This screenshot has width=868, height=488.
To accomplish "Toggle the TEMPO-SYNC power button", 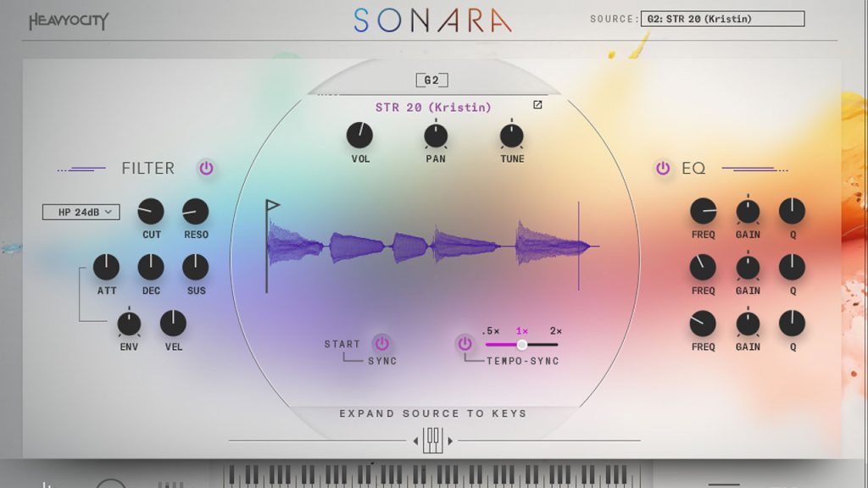I will pos(465,343).
